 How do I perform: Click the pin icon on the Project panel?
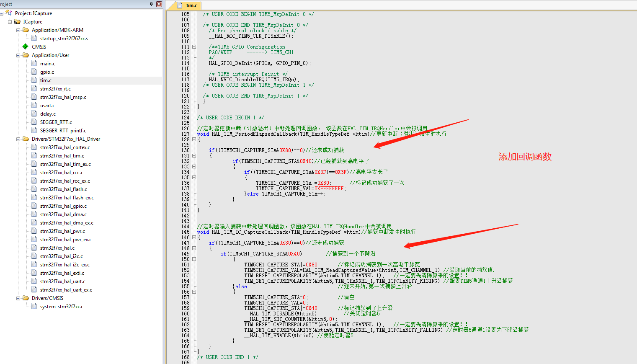pos(151,4)
